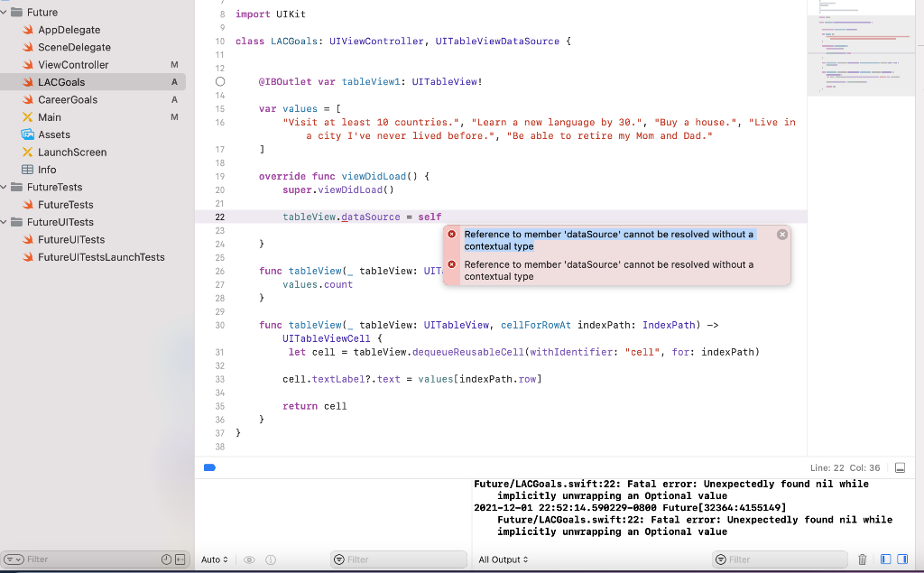Open the Auto variables scope dropdown
The width and height of the screenshot is (924, 573).
point(215,559)
